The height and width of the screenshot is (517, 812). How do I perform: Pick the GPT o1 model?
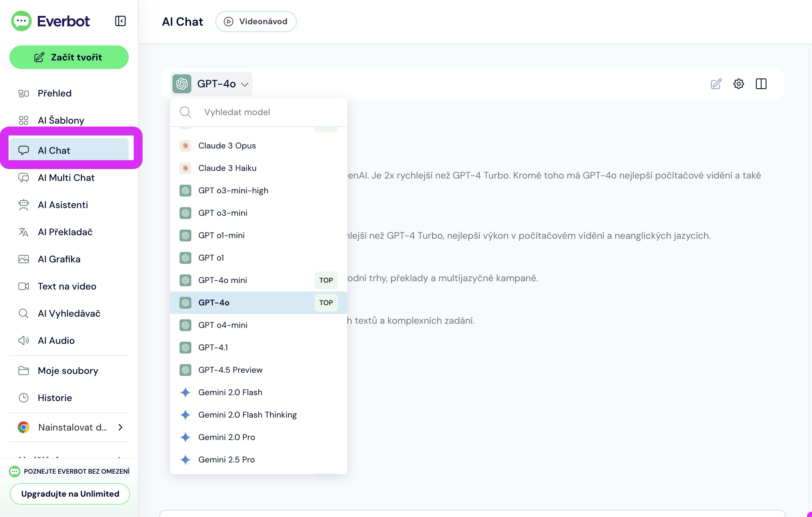(x=258, y=258)
